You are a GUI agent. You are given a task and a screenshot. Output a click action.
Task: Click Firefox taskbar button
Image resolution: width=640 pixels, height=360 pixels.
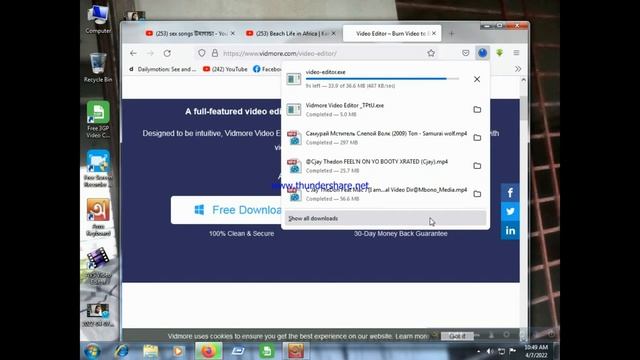(209, 351)
